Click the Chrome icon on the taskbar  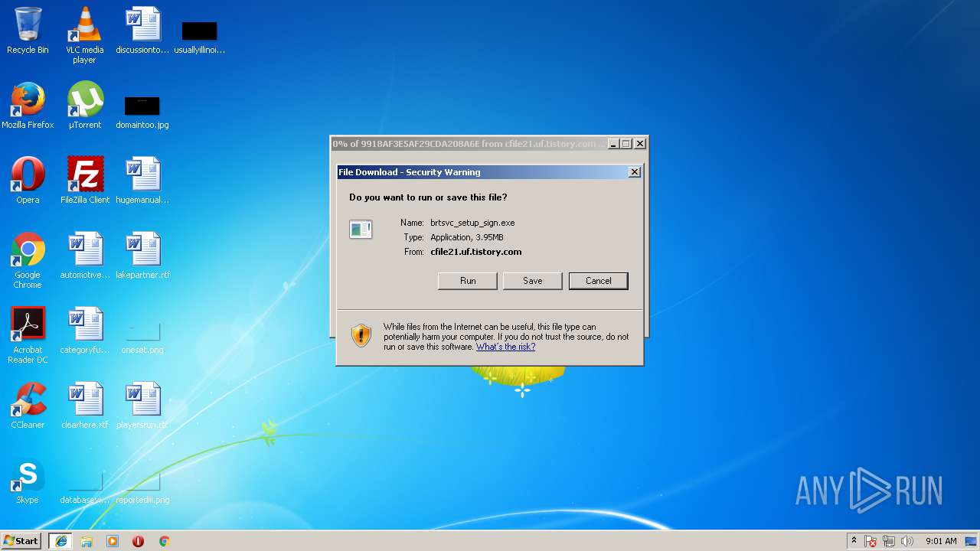pyautogui.click(x=164, y=541)
